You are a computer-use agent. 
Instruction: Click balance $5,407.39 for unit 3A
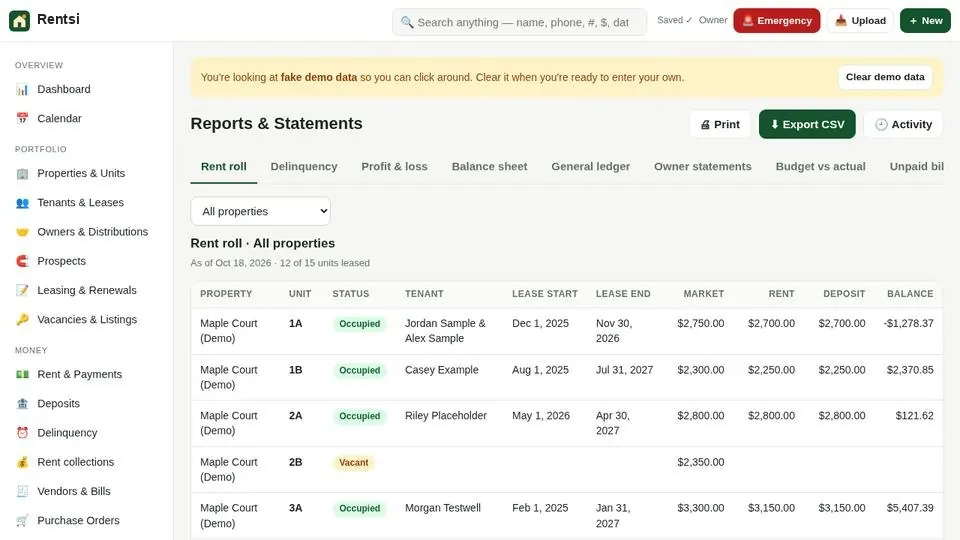910,508
